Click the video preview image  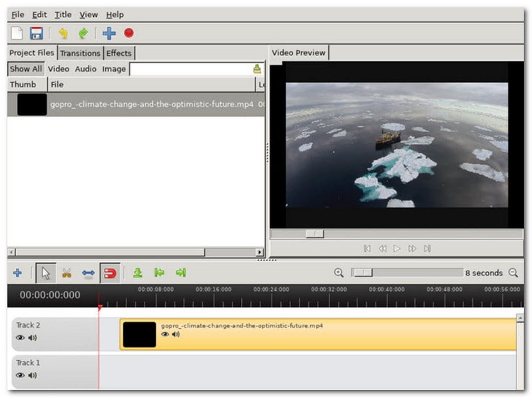coord(397,145)
